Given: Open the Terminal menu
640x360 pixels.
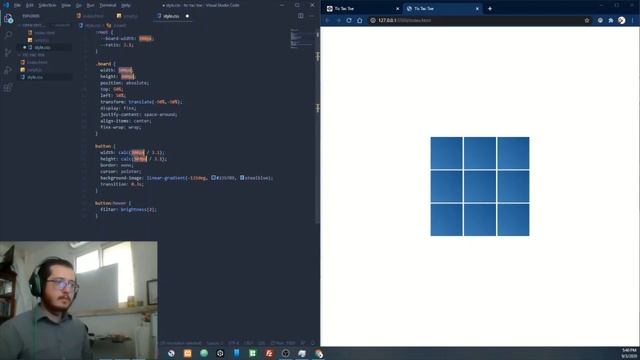Looking at the screenshot, I should click(108, 5).
